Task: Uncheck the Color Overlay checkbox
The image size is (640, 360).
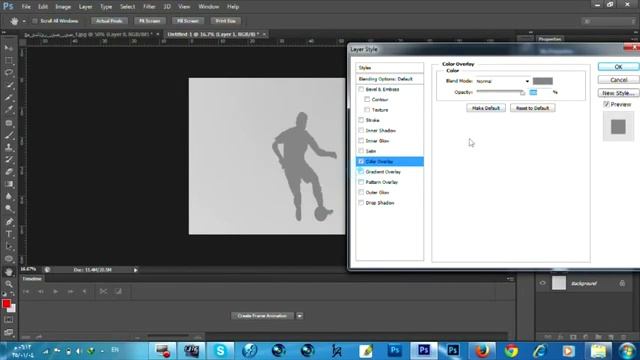Action: coord(361,161)
